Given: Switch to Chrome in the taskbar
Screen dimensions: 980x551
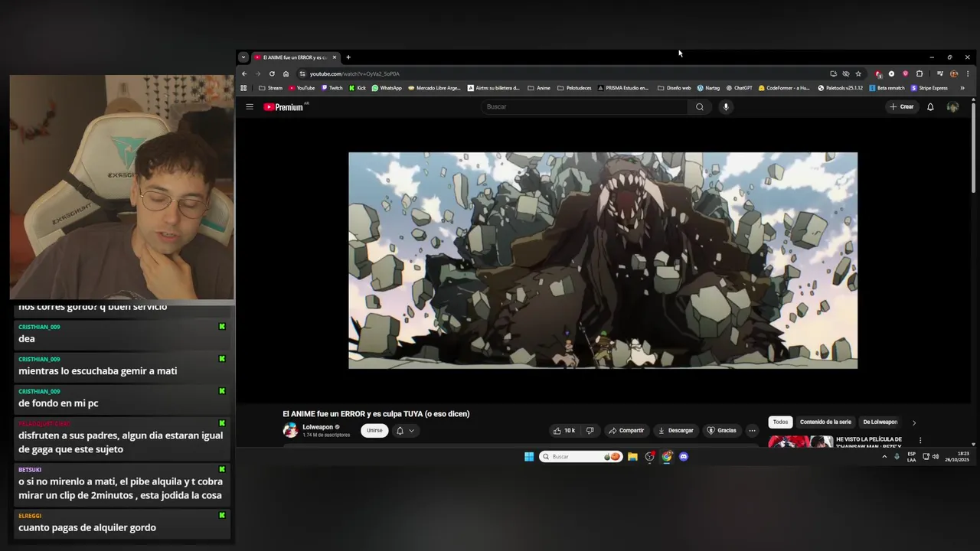Looking at the screenshot, I should [667, 457].
